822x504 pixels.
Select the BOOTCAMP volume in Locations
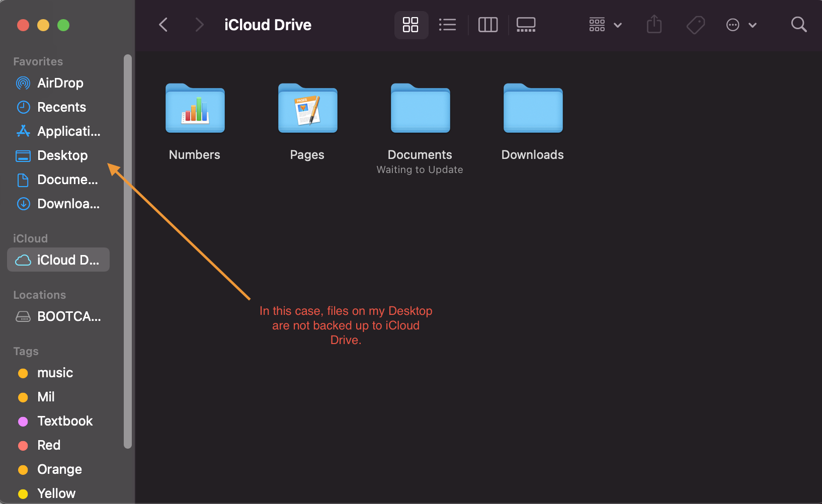(58, 316)
